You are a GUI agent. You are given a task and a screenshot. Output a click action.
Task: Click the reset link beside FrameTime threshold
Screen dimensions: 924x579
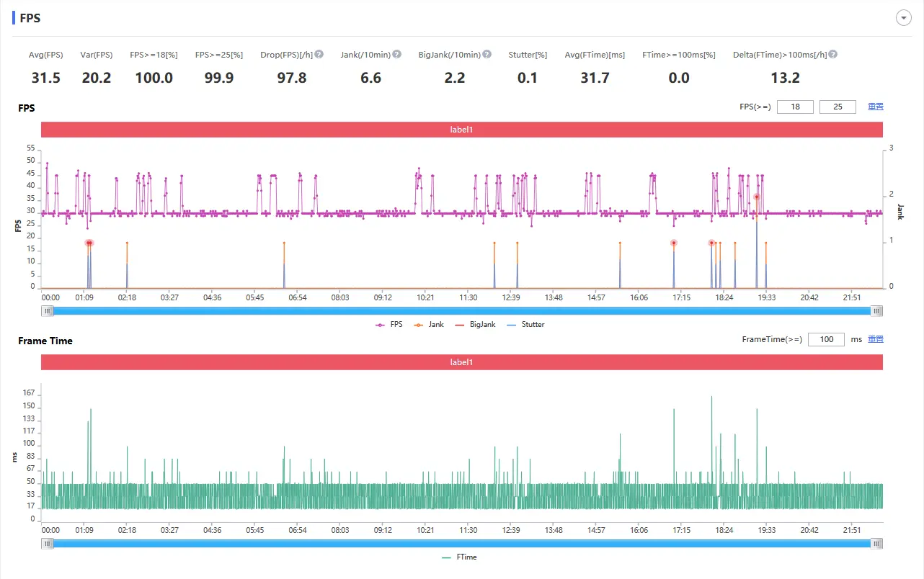point(876,339)
